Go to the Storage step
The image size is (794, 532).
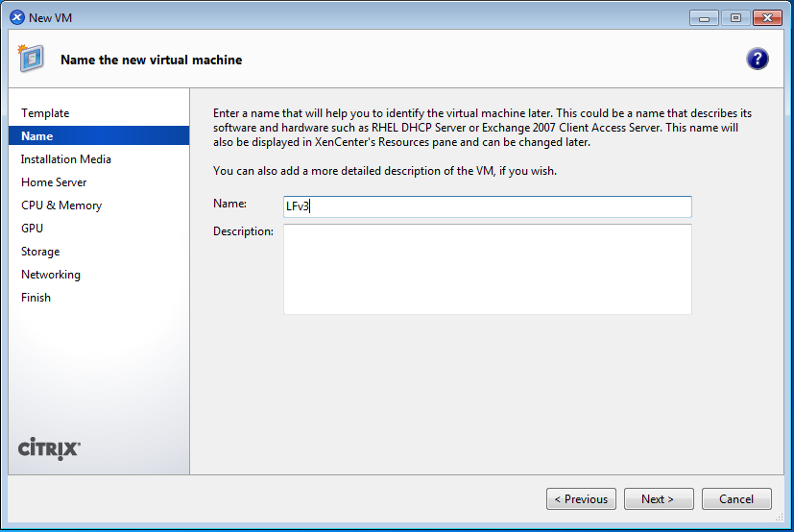click(40, 252)
